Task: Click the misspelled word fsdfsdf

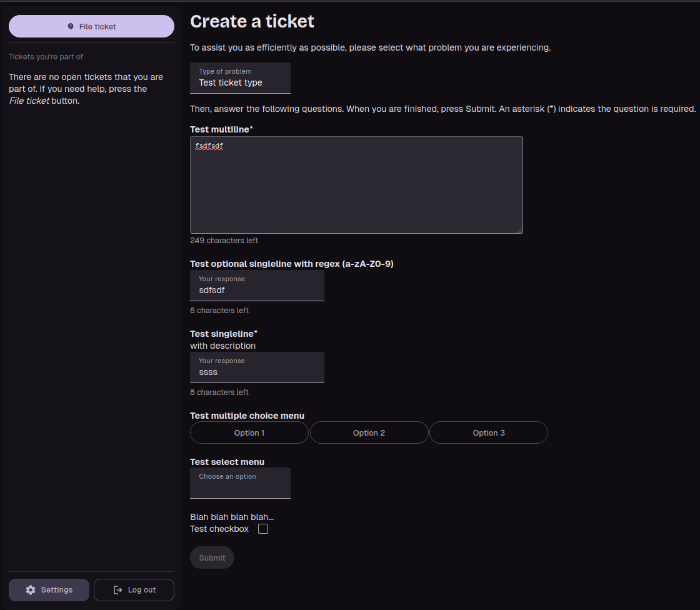Action: click(x=209, y=146)
